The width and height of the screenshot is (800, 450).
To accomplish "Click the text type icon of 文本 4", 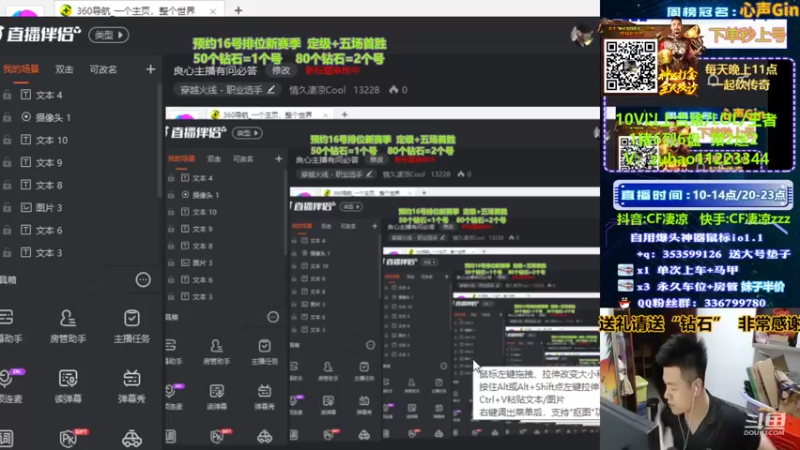I will pos(26,94).
